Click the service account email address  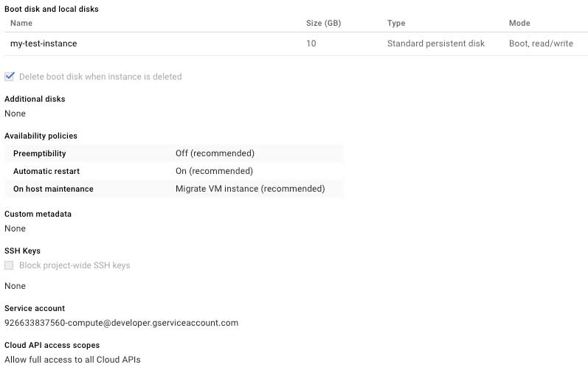pyautogui.click(x=121, y=323)
